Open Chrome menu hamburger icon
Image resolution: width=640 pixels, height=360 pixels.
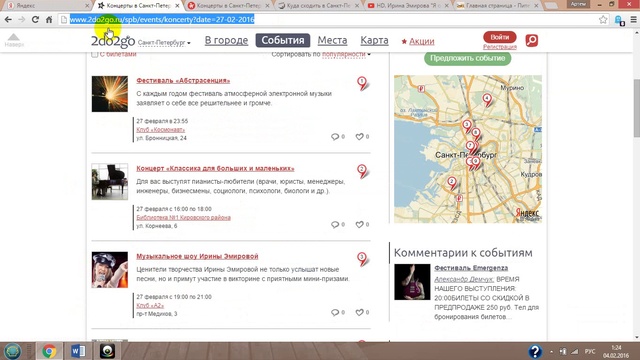[x=633, y=20]
